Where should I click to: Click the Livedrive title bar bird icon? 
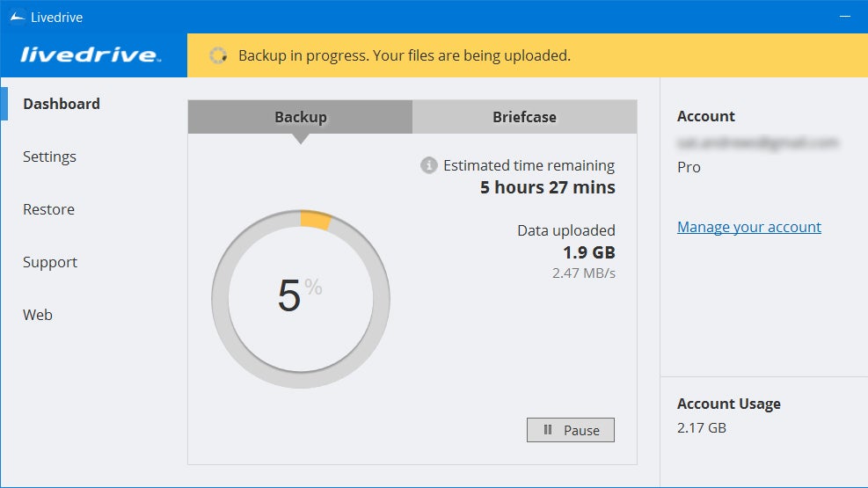point(18,17)
